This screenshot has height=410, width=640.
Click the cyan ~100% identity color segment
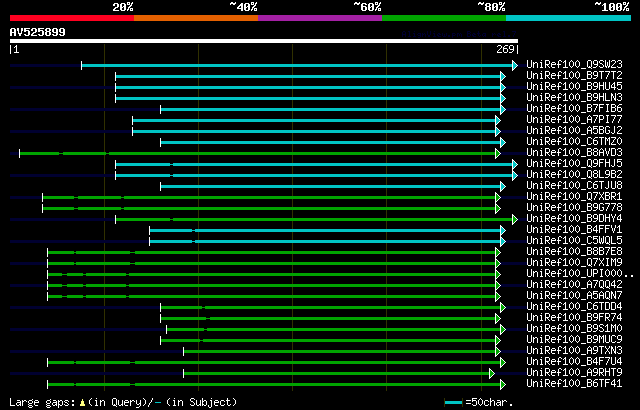569,18
